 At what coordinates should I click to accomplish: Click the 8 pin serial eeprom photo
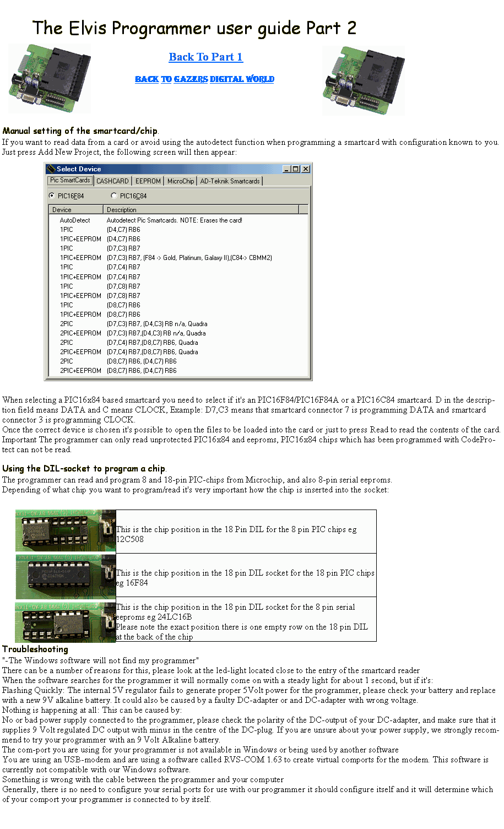pos(65,621)
